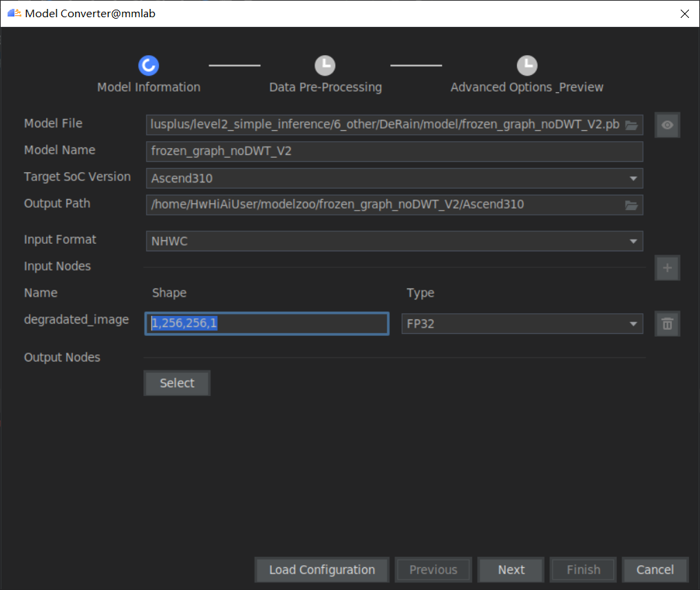Click the Cancel button

pyautogui.click(x=655, y=570)
